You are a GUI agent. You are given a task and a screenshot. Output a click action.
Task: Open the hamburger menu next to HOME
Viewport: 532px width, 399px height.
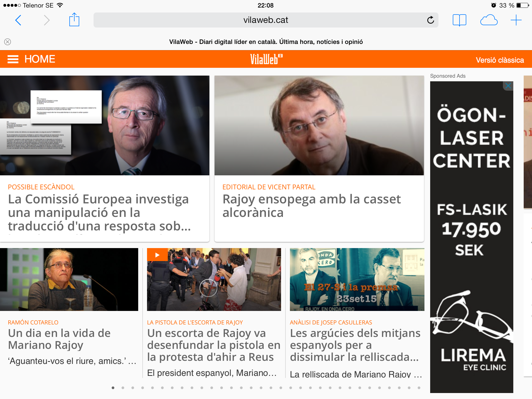point(13,59)
